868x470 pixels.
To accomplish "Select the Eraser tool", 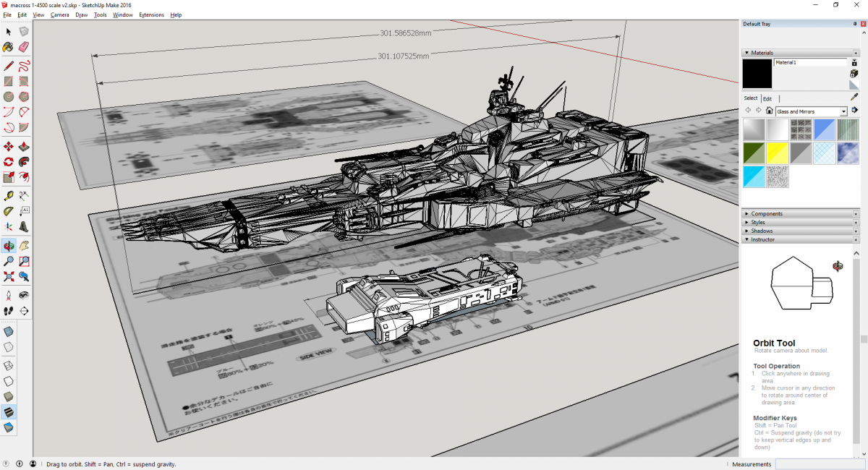I will click(24, 47).
